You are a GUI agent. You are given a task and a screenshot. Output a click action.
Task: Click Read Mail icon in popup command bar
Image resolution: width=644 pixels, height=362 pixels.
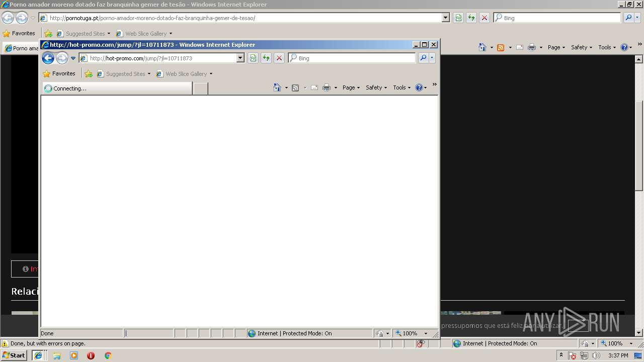(x=314, y=87)
